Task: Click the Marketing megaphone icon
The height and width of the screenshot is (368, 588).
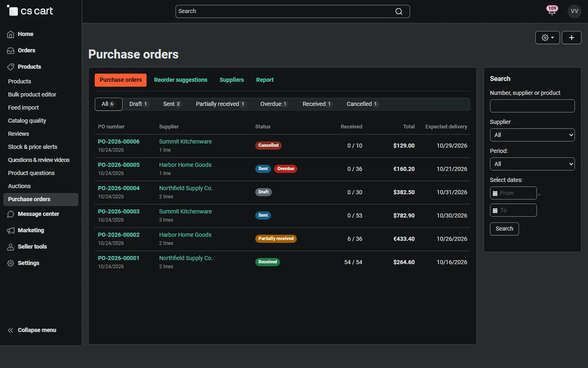Action: pyautogui.click(x=11, y=231)
